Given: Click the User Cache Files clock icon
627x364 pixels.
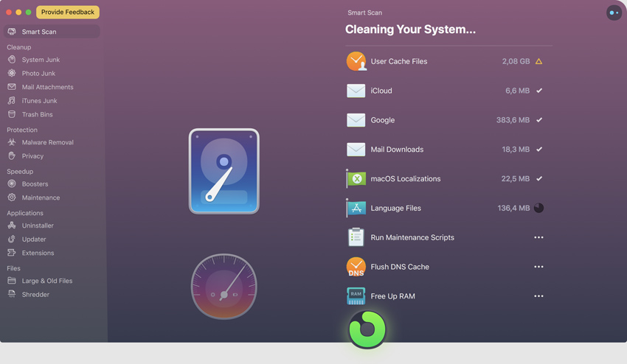Looking at the screenshot, I should click(x=356, y=62).
